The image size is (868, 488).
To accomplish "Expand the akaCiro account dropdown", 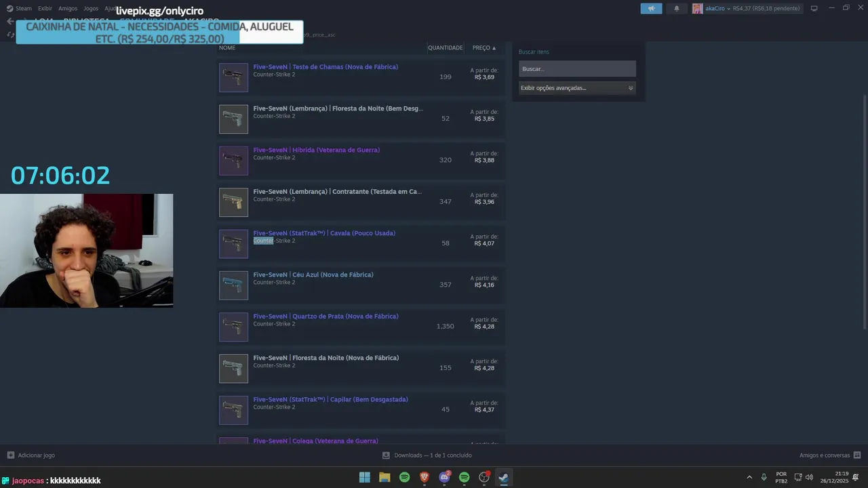I will point(728,8).
